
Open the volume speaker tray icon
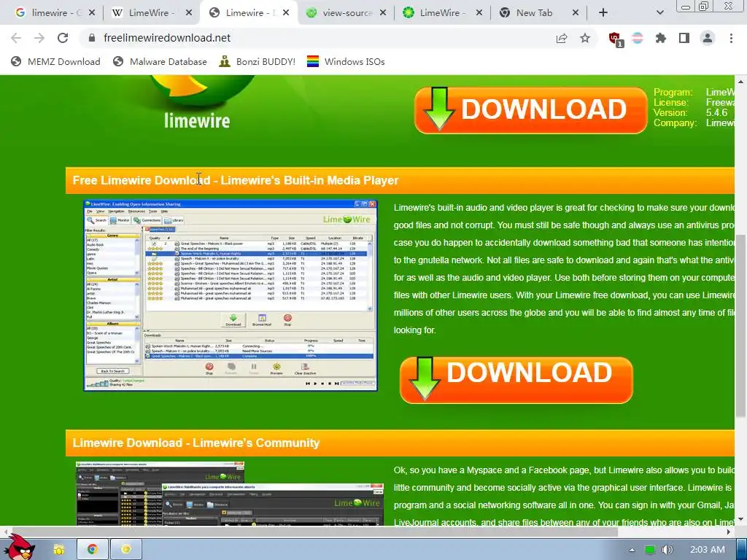coord(667,550)
